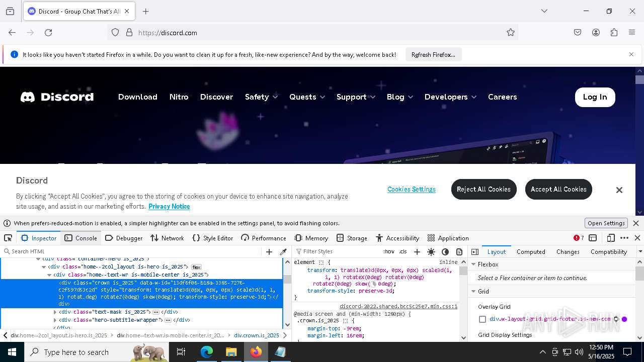Open the Network tab
Viewport: 644px width, 362px height.
tap(167, 238)
